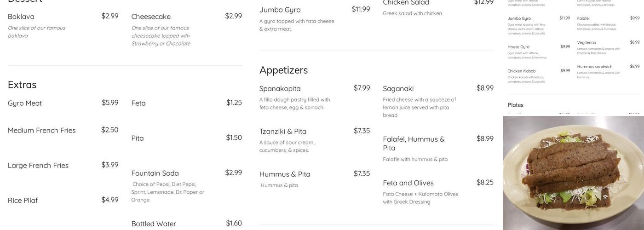This screenshot has height=230, width=644.
Task: Click the Plates heading in small menu
Action: 516,105
